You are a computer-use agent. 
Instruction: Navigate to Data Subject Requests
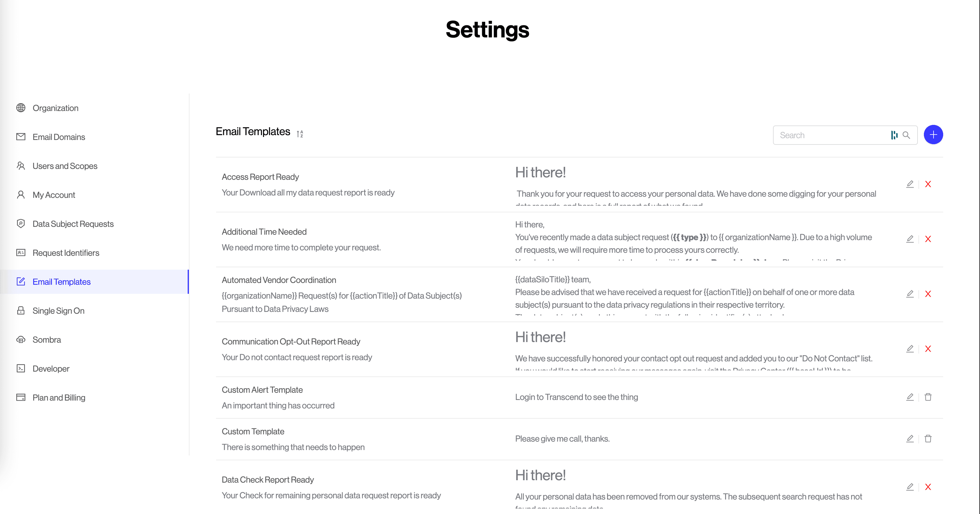click(73, 224)
